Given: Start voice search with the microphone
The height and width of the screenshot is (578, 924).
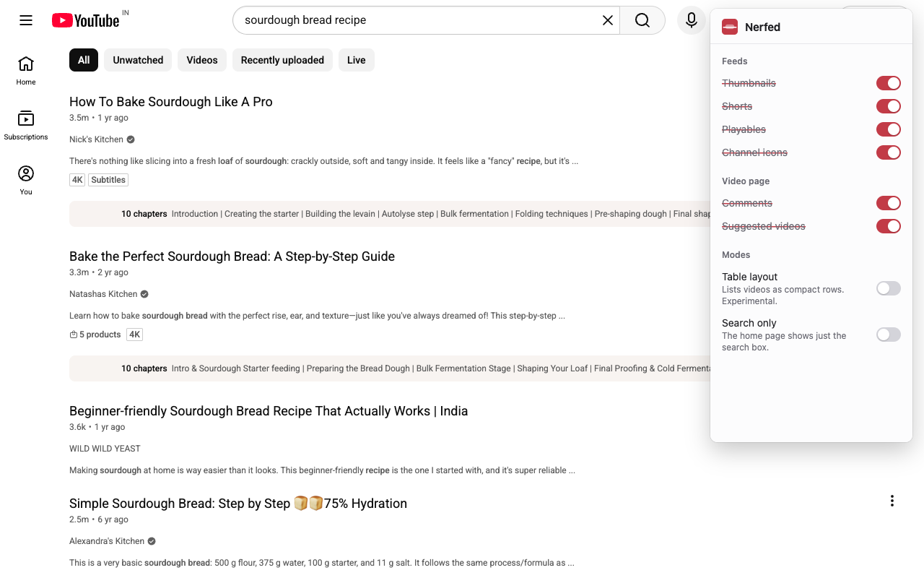Looking at the screenshot, I should [692, 20].
